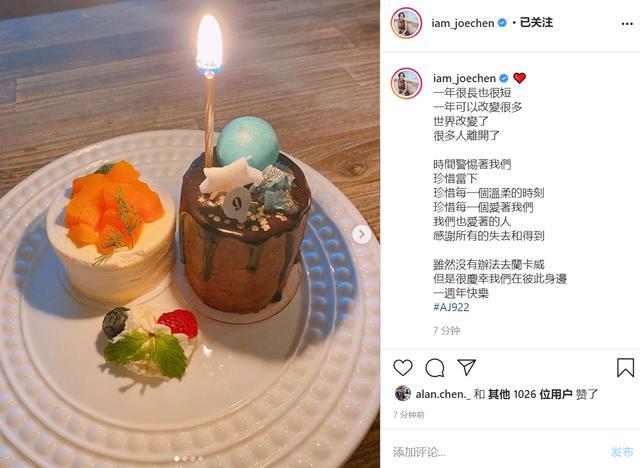Open the iam_joechen username in the header
The height and width of the screenshot is (468, 640).
(x=462, y=23)
